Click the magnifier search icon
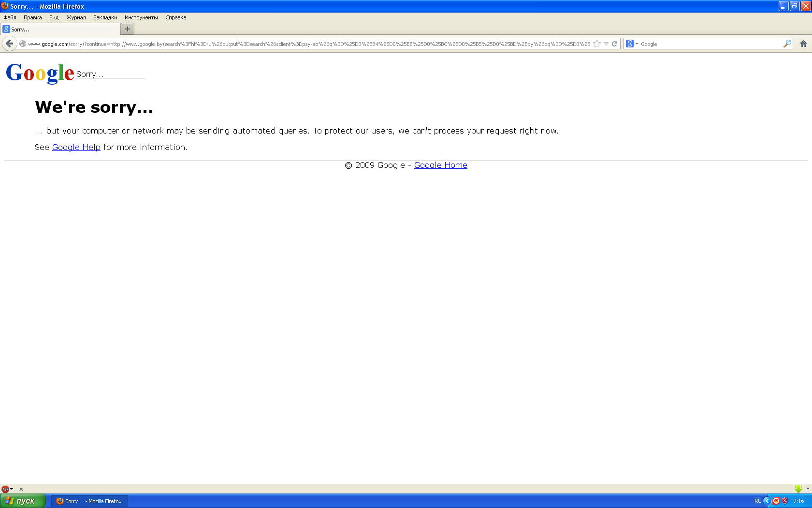This screenshot has height=508, width=812. (787, 44)
